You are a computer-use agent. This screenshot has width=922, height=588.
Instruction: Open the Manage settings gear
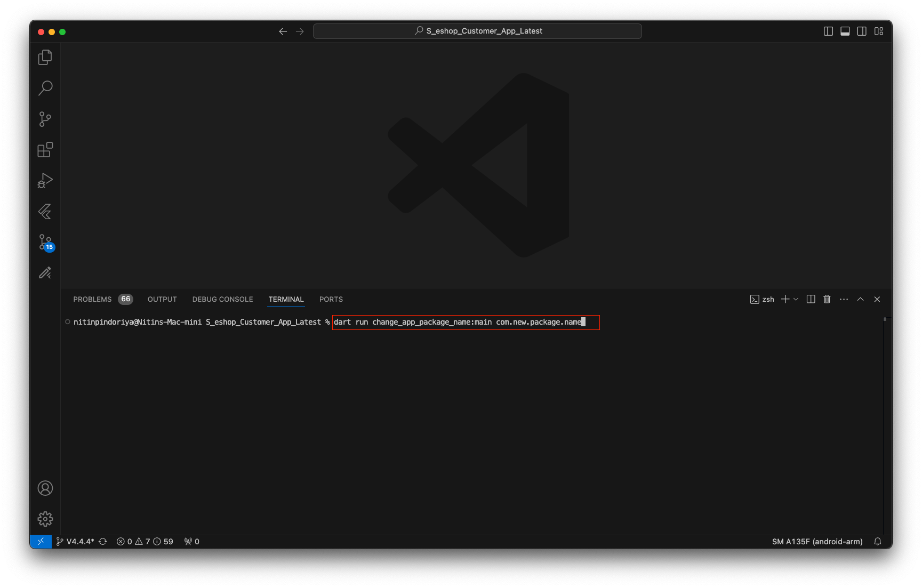[45, 519]
